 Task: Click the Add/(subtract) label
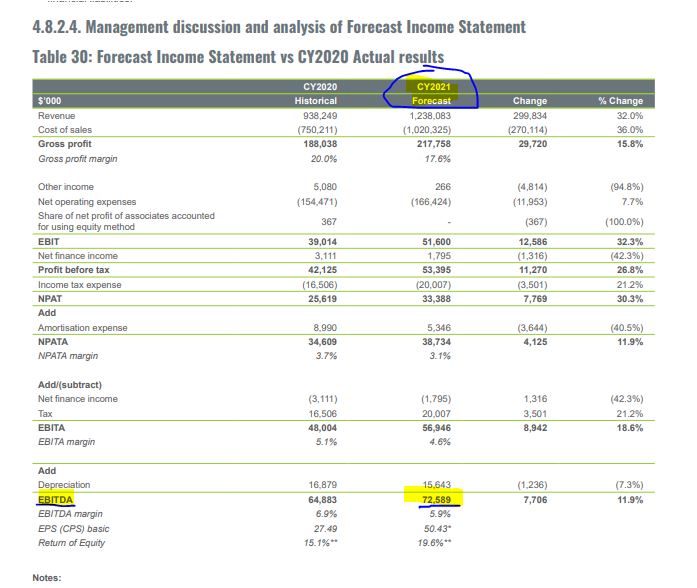(70, 385)
